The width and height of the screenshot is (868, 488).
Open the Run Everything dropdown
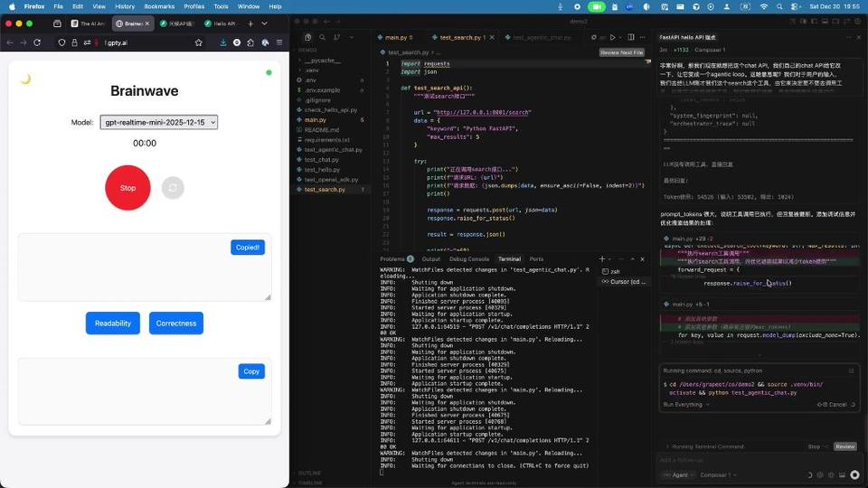pos(686,405)
